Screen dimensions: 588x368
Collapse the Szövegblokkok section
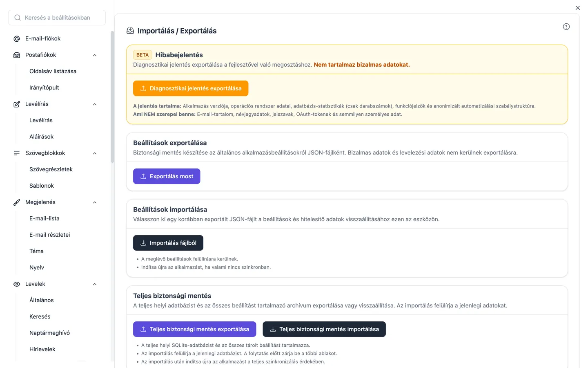click(95, 153)
